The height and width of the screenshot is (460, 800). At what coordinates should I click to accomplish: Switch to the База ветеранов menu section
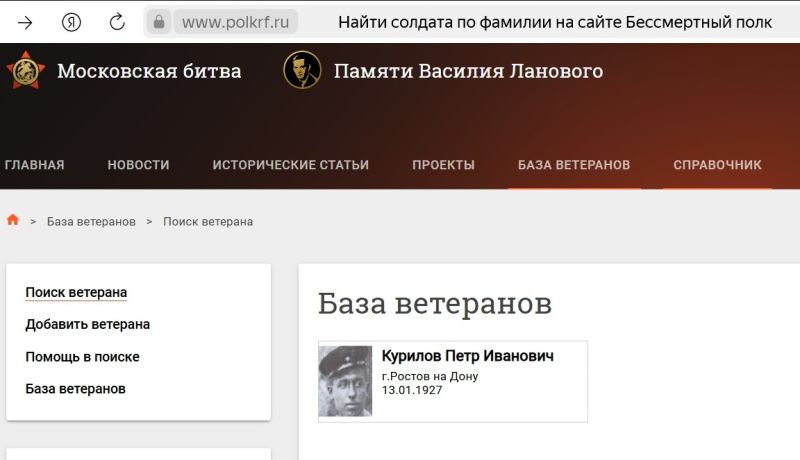573,165
